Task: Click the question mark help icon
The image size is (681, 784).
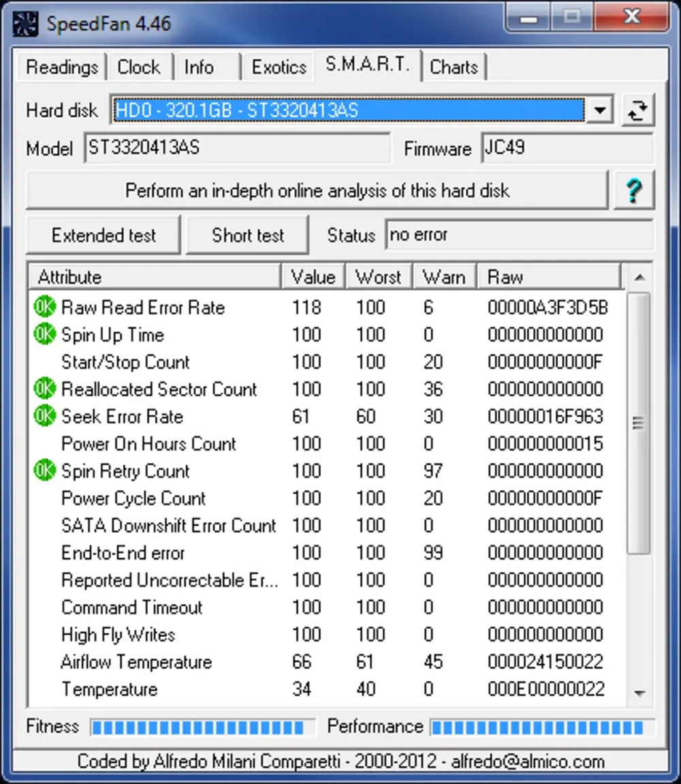Action: 633,191
